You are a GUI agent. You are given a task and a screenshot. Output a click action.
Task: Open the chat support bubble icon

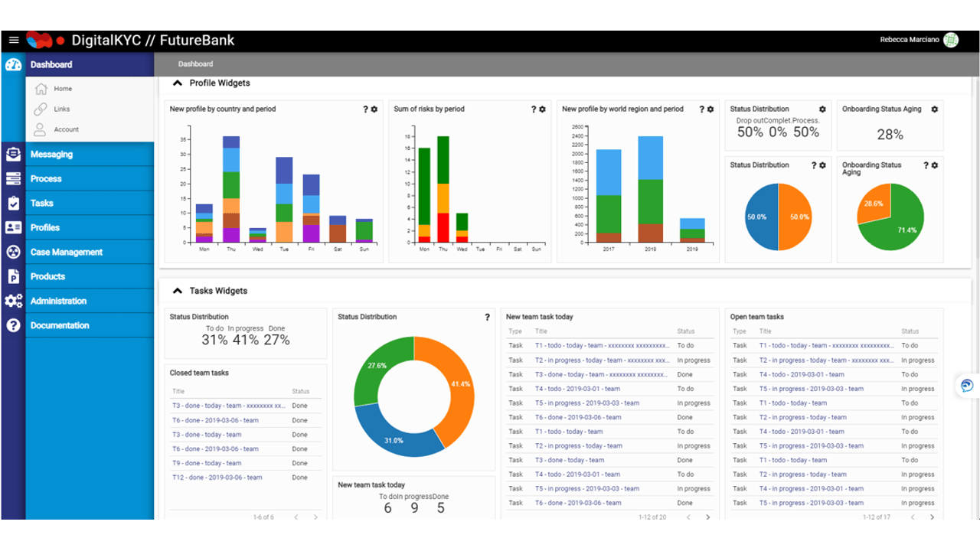(967, 385)
